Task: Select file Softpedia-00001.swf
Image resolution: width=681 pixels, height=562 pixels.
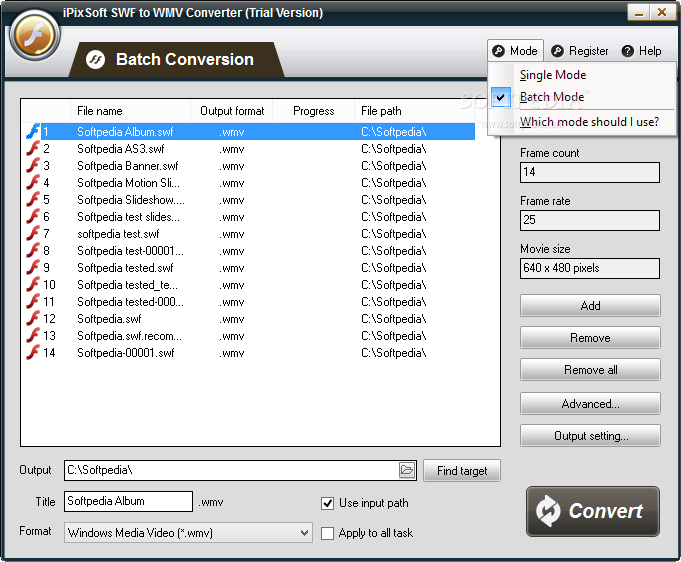Action: point(126,353)
